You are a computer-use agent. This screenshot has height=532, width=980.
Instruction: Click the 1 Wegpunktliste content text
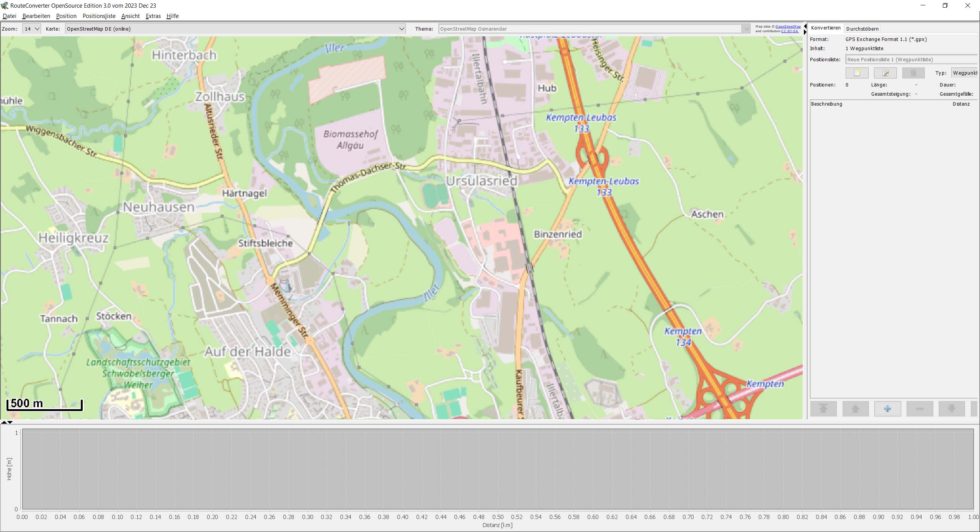tap(864, 49)
